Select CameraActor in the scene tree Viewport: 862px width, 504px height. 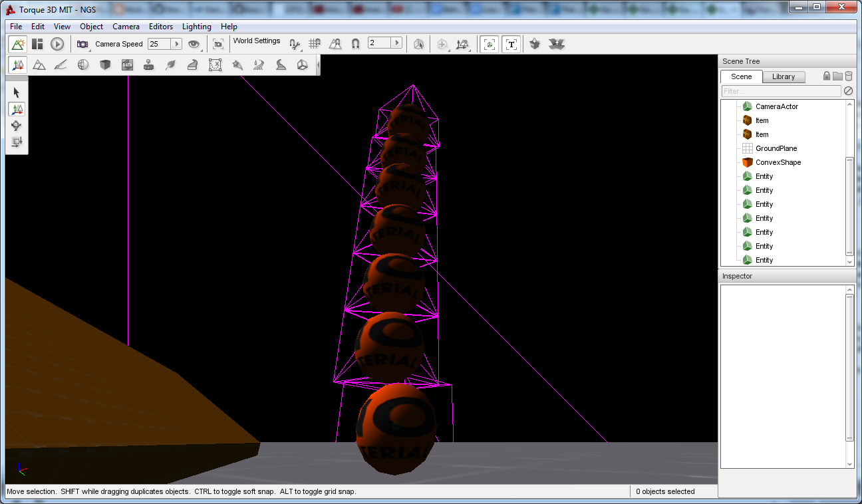[776, 106]
